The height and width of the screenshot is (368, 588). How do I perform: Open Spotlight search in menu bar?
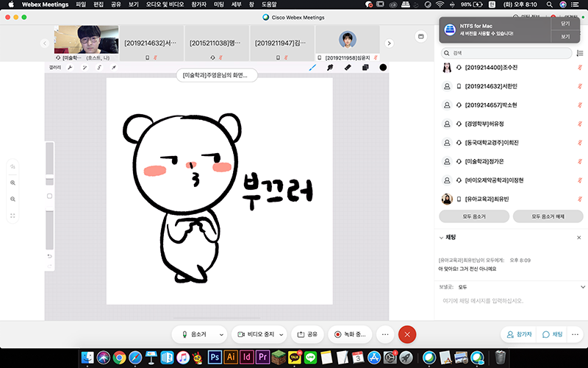pyautogui.click(x=549, y=4)
